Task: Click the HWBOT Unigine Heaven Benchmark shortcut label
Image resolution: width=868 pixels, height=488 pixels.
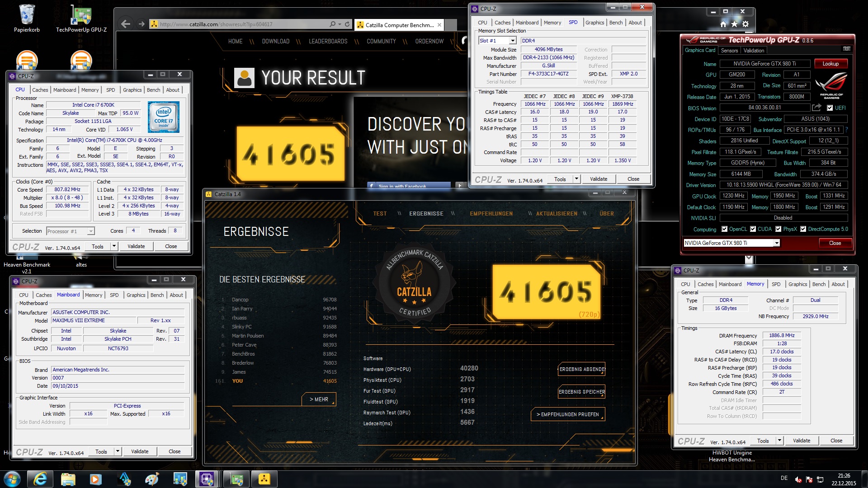Action: click(x=732, y=456)
